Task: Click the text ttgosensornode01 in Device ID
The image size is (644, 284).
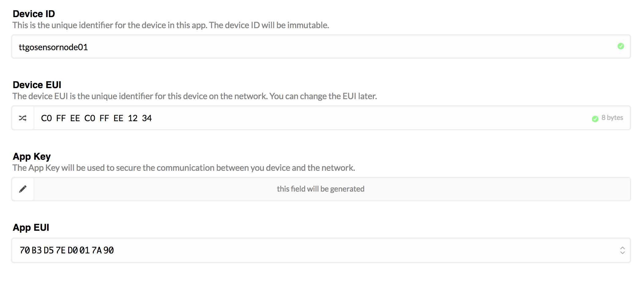Action: [x=53, y=47]
